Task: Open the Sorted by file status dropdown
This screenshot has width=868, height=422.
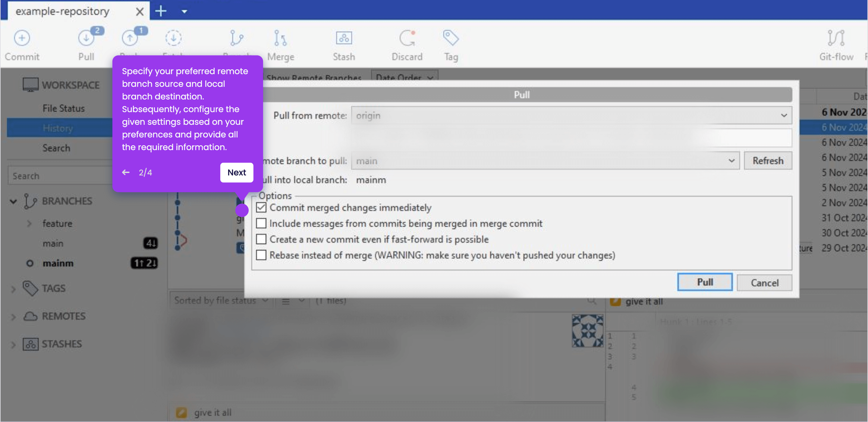Action: (222, 300)
